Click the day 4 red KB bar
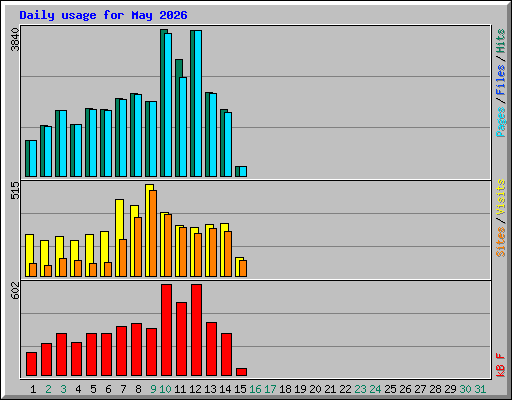The height and width of the screenshot is (400, 512). pos(76,359)
